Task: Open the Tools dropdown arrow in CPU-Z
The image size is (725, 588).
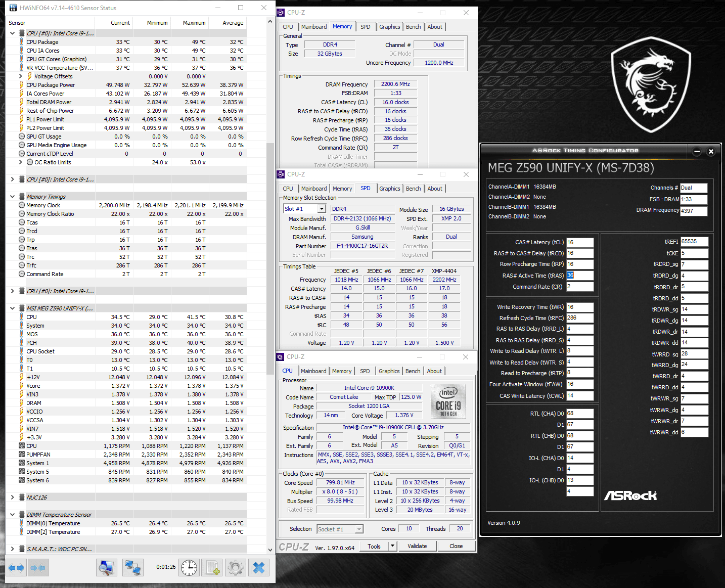Action: click(392, 546)
